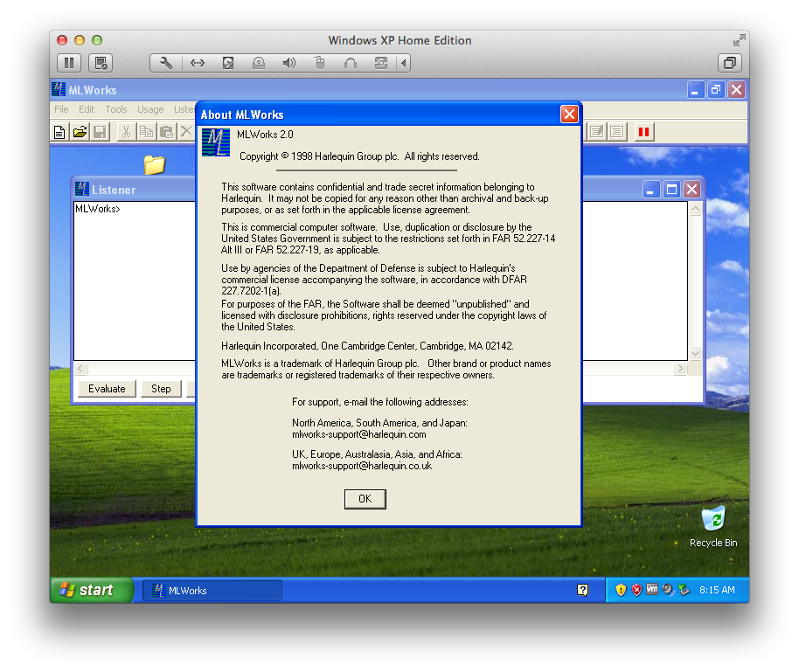Select the Cut scissors icon
The height and width of the screenshot is (672, 799).
click(126, 132)
